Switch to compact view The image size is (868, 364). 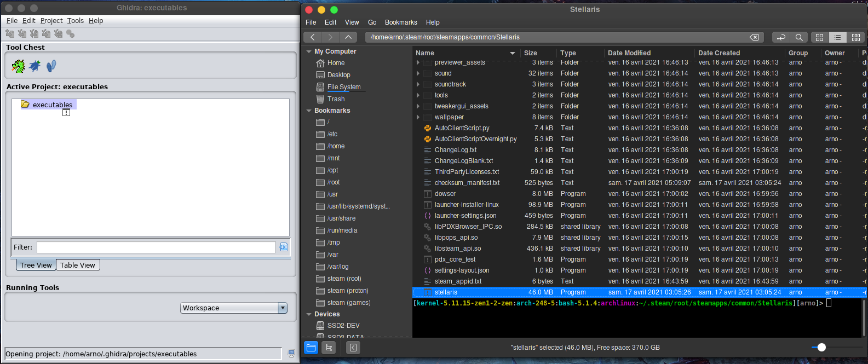point(856,37)
